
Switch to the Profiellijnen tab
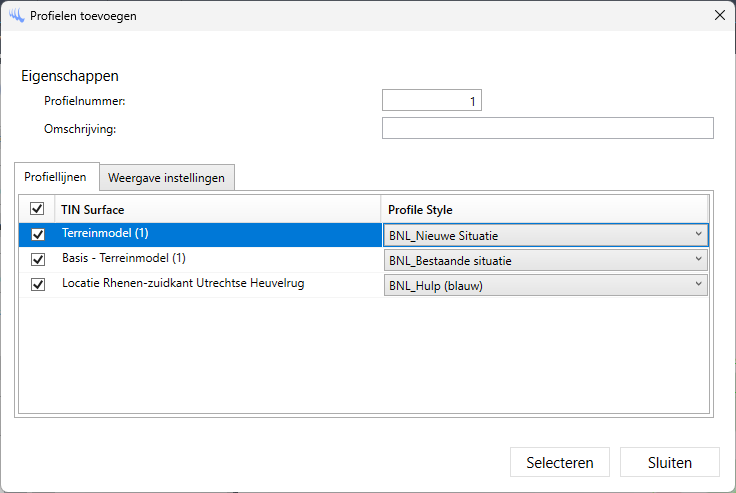[56, 177]
